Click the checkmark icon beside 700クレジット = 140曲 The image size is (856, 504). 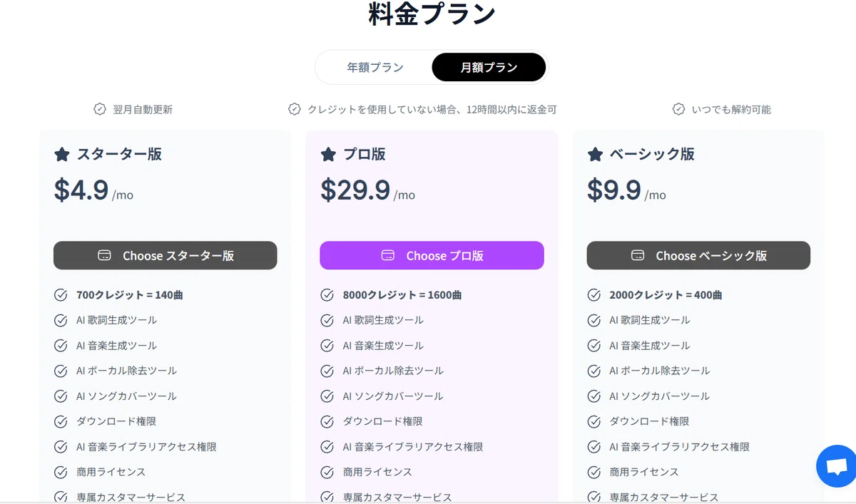tap(61, 295)
